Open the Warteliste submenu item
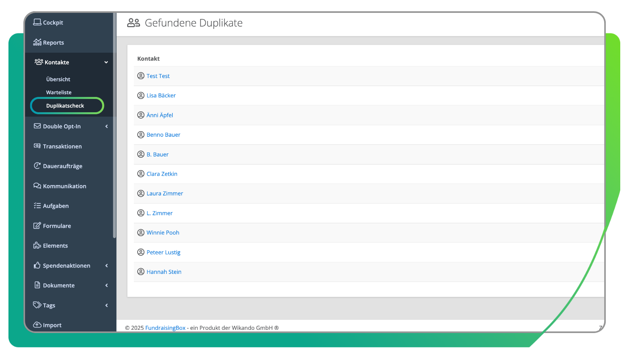 [x=59, y=93]
